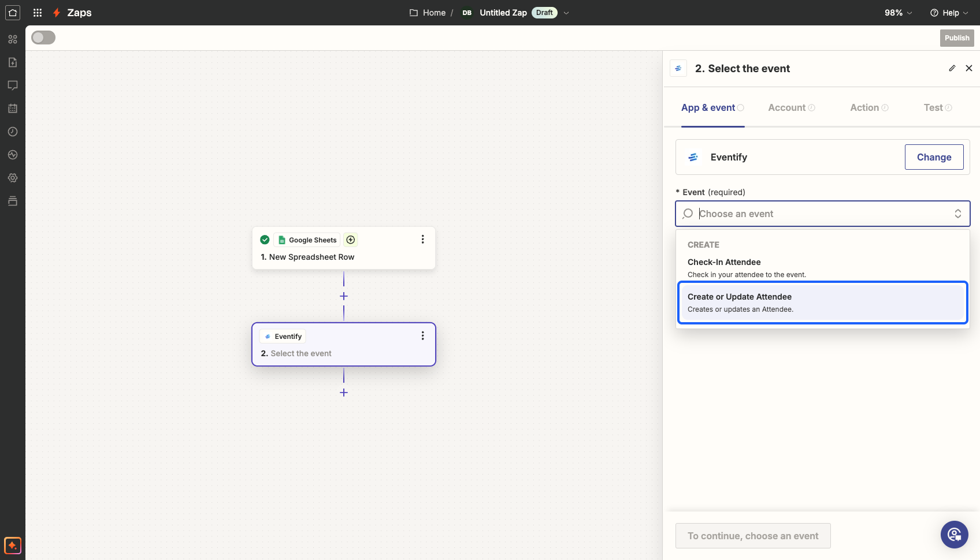
Task: Open the calendar sidebar icon
Action: (x=13, y=109)
